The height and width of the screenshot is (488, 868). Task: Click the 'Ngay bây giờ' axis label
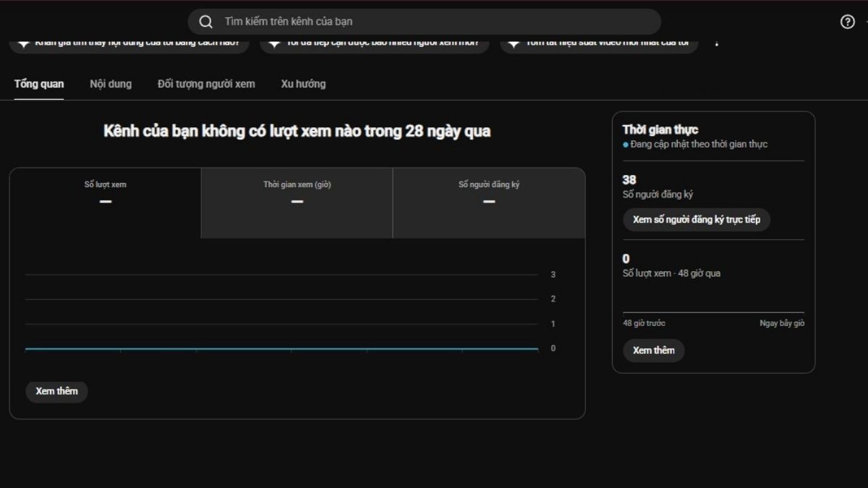(782, 323)
